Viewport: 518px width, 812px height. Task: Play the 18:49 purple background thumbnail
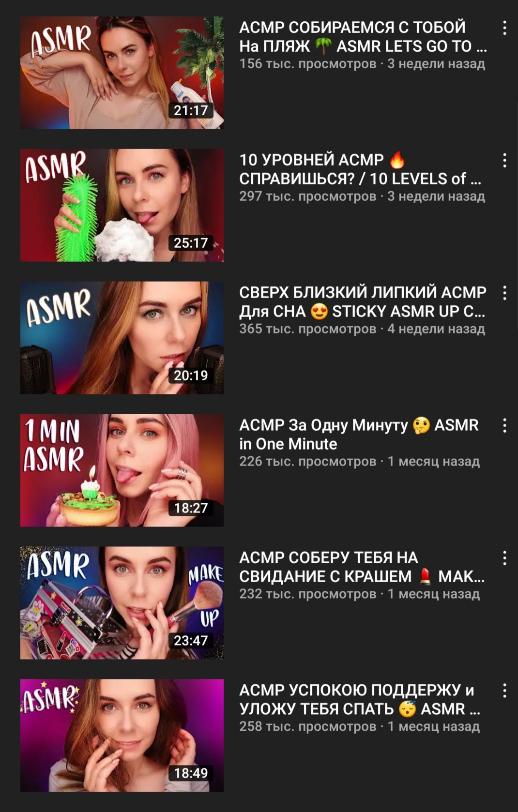122,736
